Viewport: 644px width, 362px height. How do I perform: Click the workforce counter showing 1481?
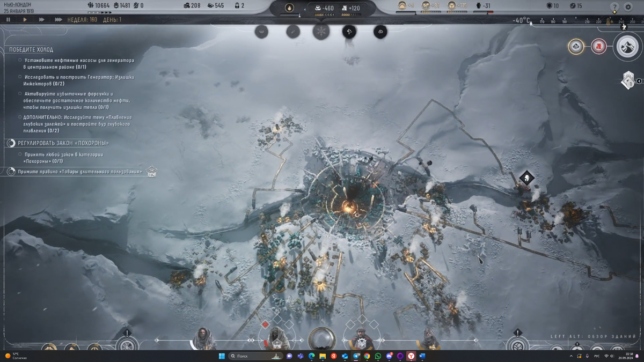pyautogui.click(x=122, y=5)
